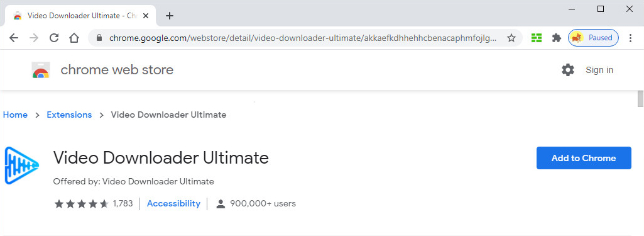Open the Extensions puzzle piece menu
This screenshot has width=644, height=236.
557,38
